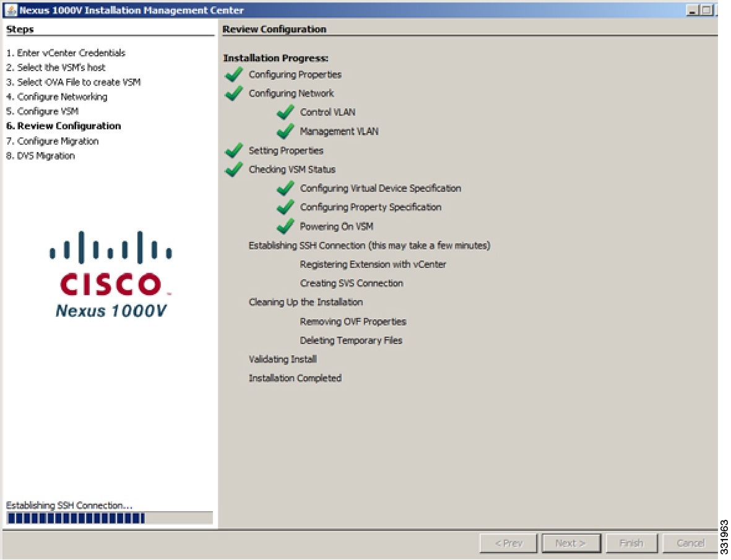The height and width of the screenshot is (560, 731).
Task: Click the Steps panel heading
Action: click(x=20, y=29)
